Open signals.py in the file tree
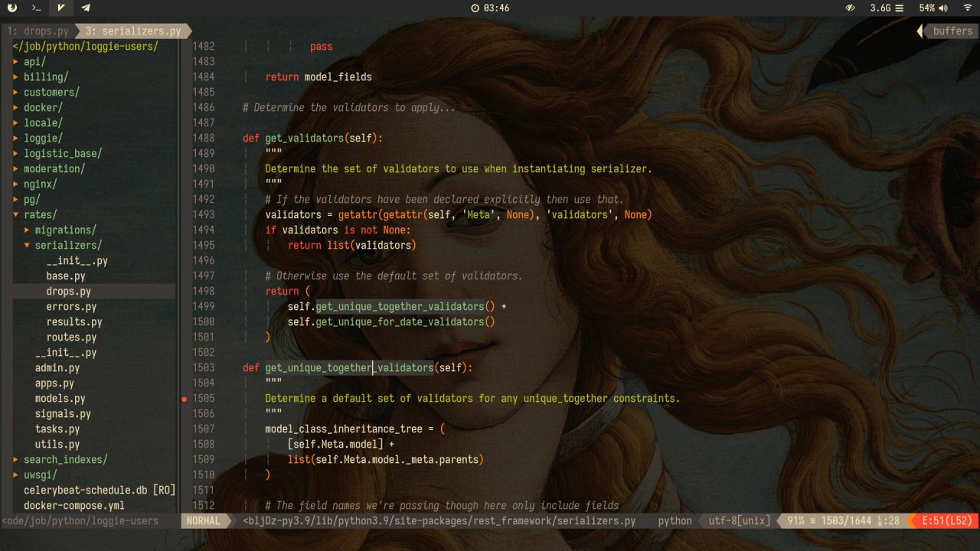980x551 pixels. (x=63, y=413)
